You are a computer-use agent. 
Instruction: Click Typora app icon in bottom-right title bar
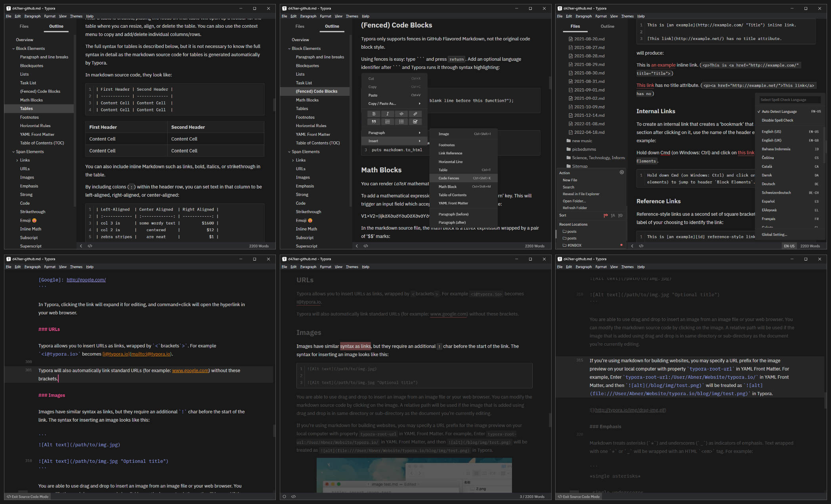[x=560, y=259]
